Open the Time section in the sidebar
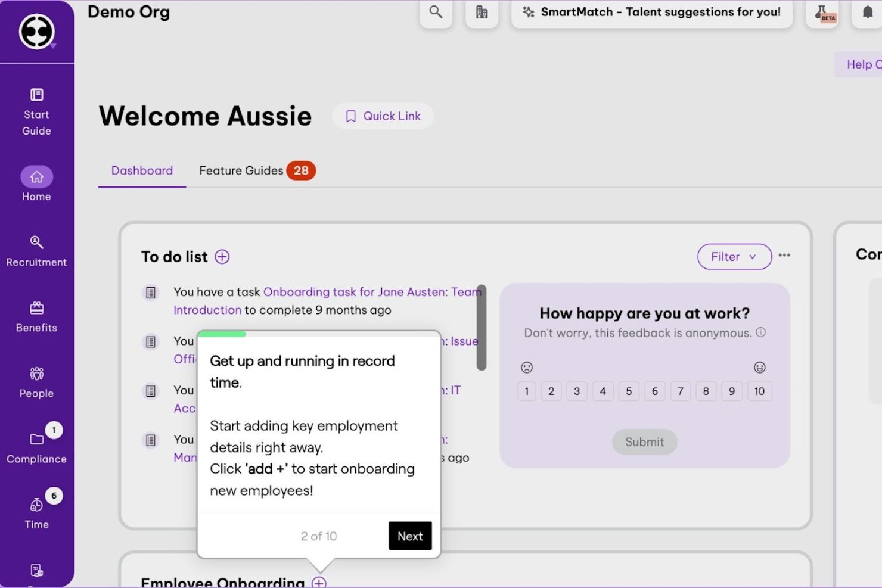The height and width of the screenshot is (588, 882). coord(36,512)
